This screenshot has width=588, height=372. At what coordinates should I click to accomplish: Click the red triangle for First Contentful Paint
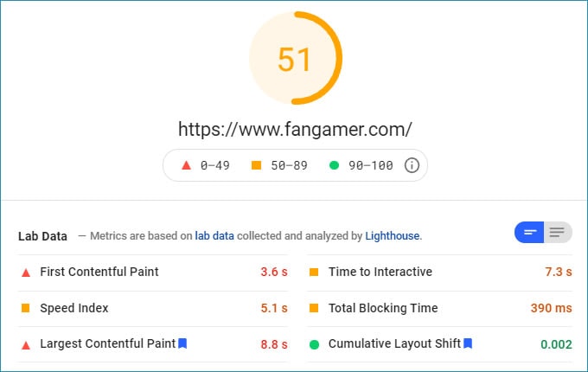click(26, 273)
